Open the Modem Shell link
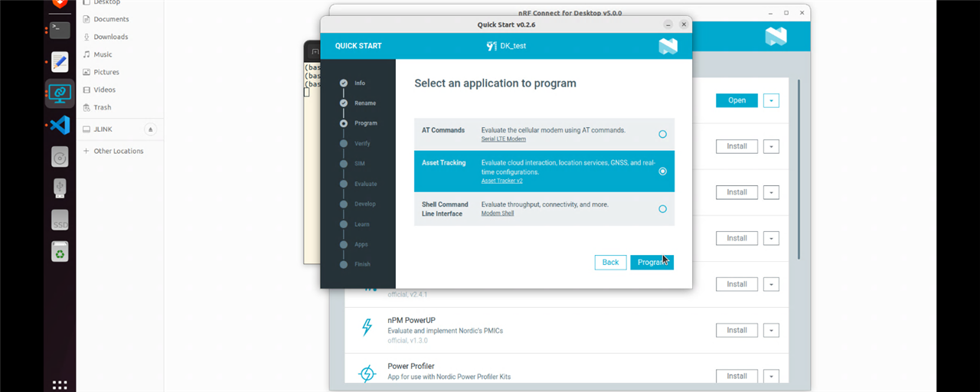This screenshot has height=392, width=980. click(x=498, y=214)
